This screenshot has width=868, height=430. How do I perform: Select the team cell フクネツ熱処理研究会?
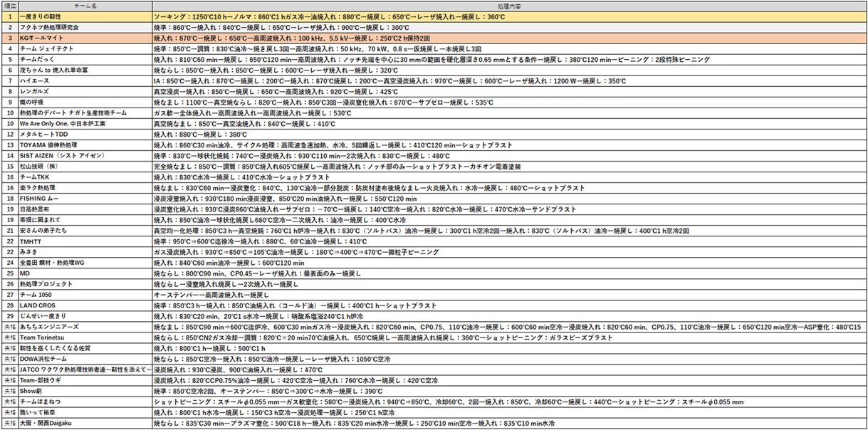tap(85, 27)
